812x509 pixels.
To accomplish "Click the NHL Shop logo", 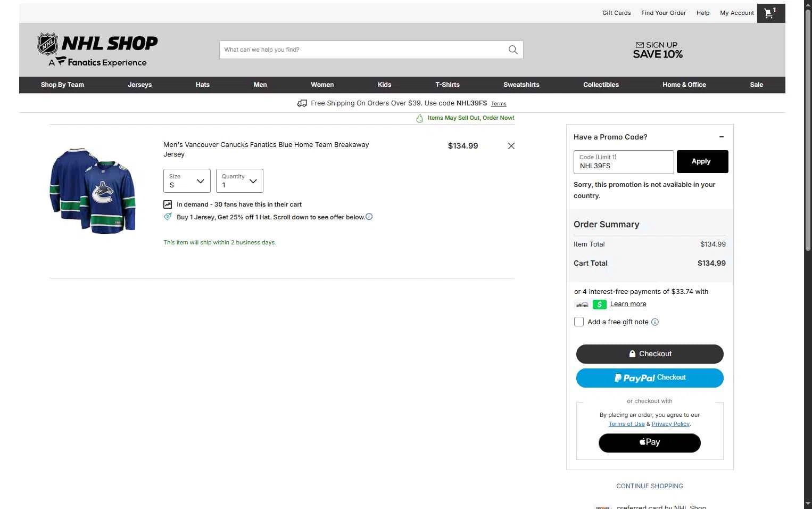I will [97, 50].
